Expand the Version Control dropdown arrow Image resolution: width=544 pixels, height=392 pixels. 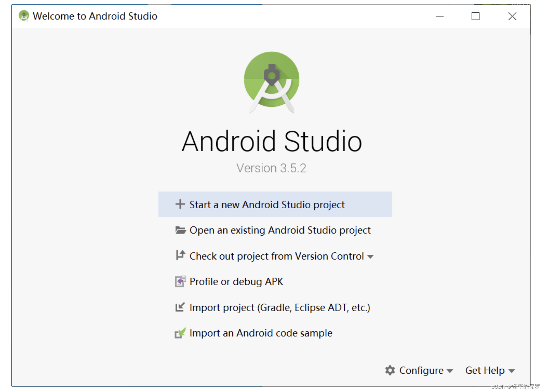(x=370, y=256)
